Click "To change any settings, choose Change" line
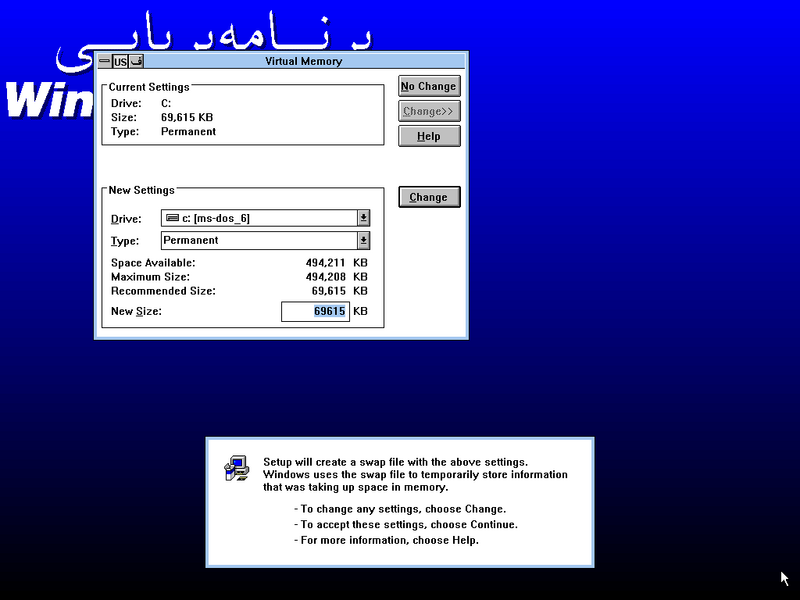 (400, 509)
